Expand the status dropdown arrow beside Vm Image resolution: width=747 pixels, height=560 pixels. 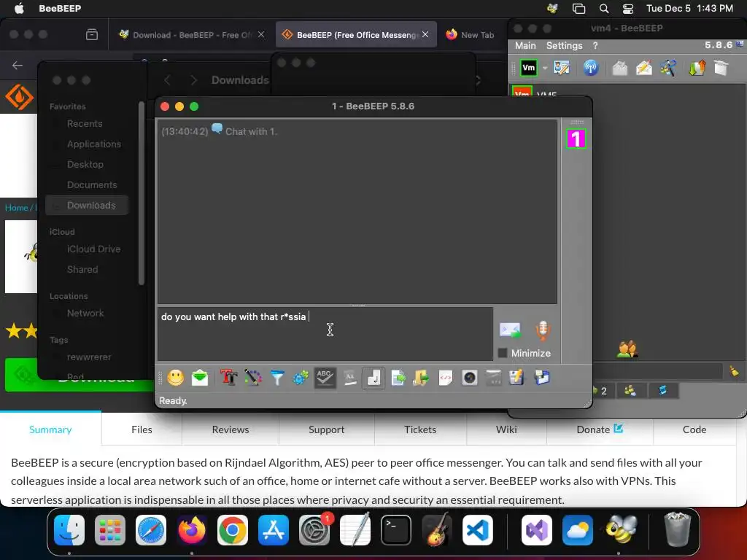pyautogui.click(x=544, y=68)
